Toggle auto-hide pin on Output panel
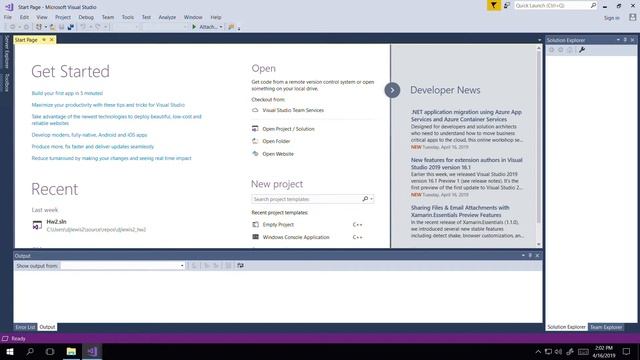Viewport: 640px width, 360px height. [x=530, y=256]
